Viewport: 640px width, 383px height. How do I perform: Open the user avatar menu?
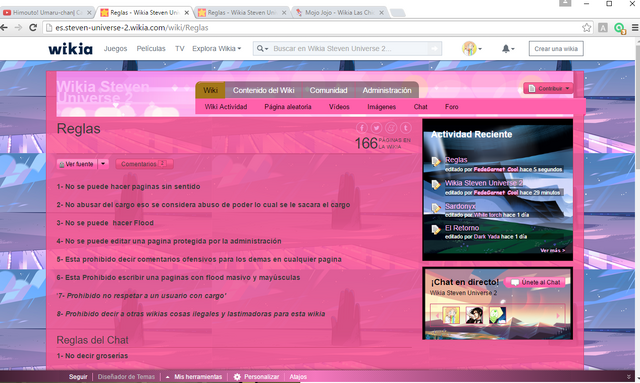(x=472, y=49)
